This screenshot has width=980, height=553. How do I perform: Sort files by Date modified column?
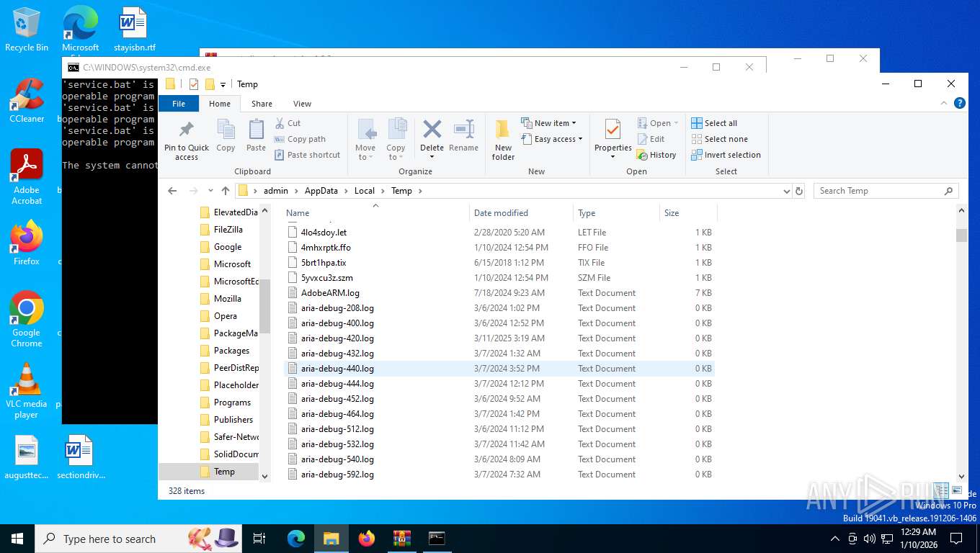521,212
